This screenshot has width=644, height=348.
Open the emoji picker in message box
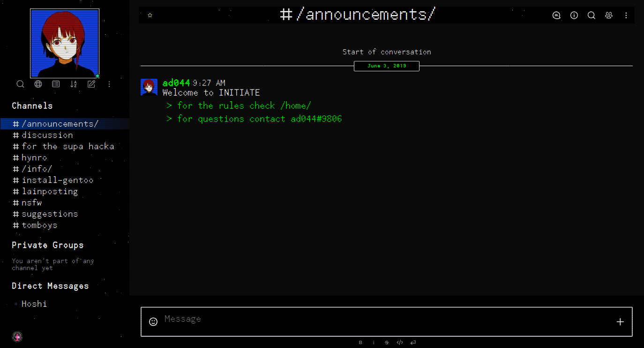point(153,322)
